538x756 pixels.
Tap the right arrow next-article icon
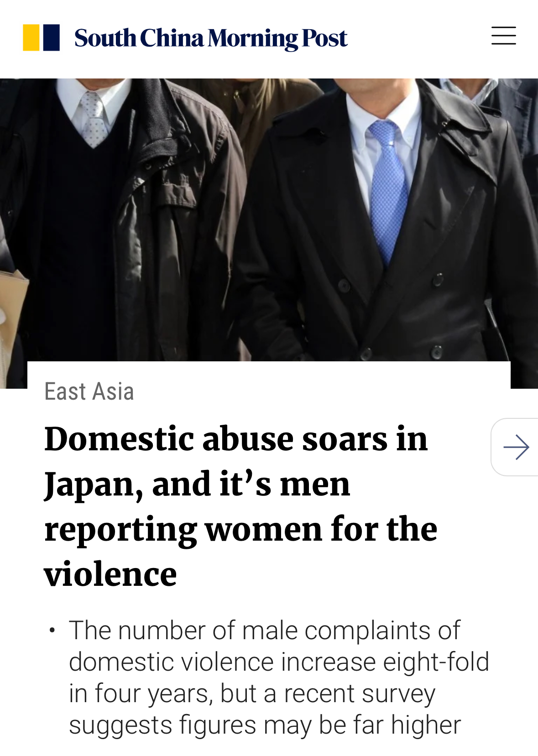(516, 447)
